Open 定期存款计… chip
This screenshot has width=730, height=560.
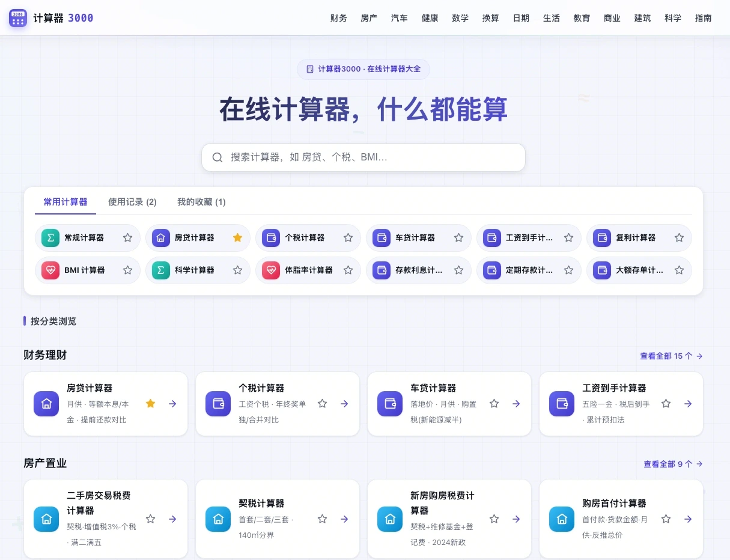pos(529,270)
